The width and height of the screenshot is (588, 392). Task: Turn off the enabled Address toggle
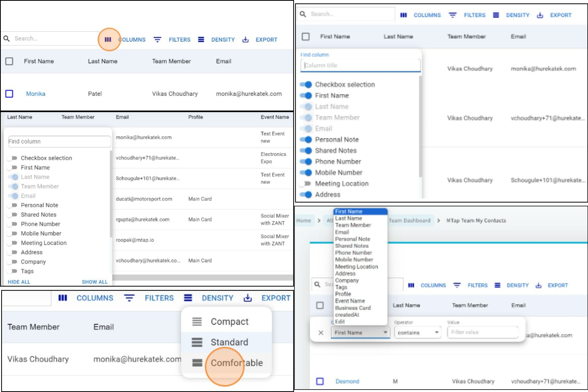(306, 194)
